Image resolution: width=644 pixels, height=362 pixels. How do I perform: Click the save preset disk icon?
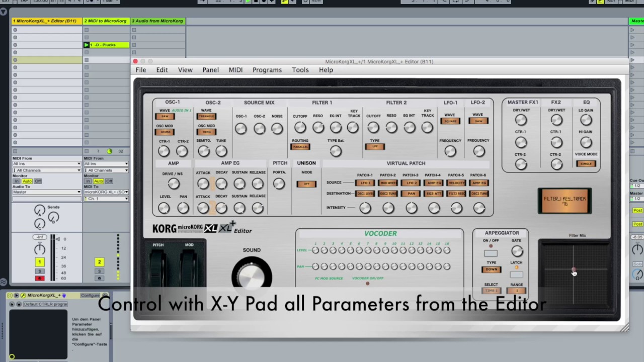point(19,304)
